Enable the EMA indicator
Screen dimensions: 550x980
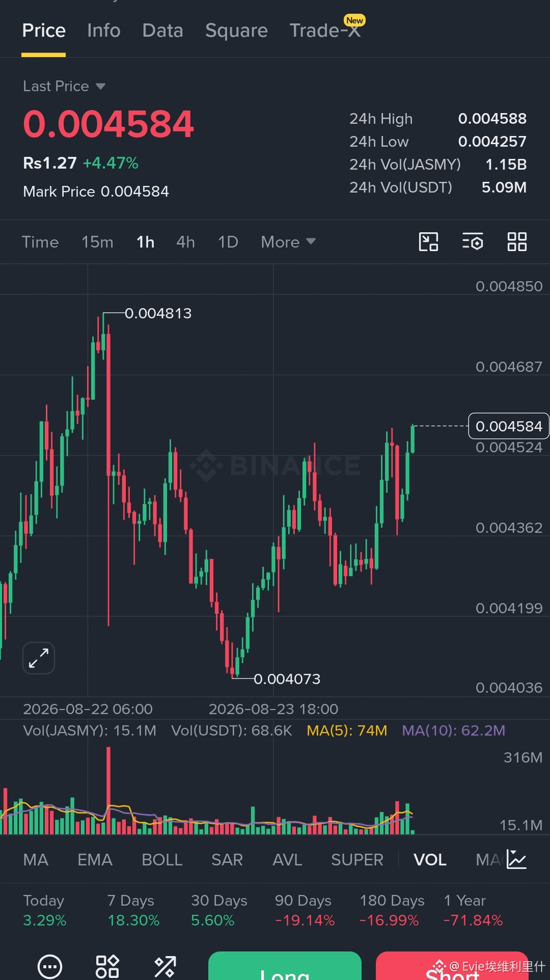(95, 860)
